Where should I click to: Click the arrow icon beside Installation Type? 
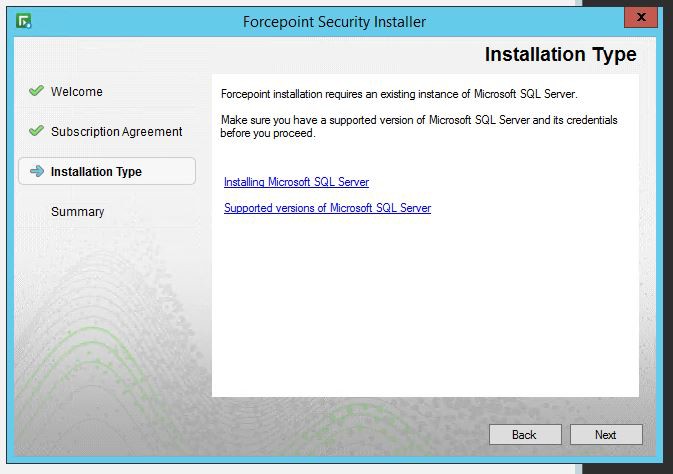[36, 171]
